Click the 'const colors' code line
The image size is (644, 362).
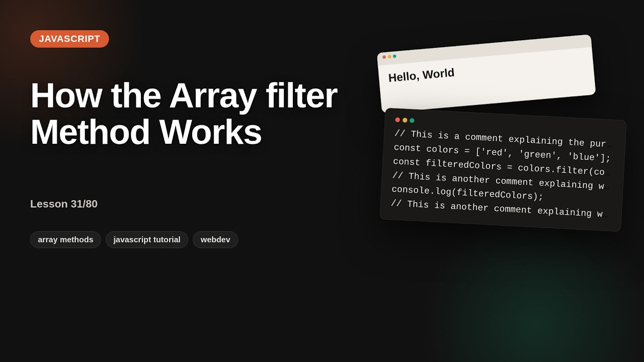502,153
